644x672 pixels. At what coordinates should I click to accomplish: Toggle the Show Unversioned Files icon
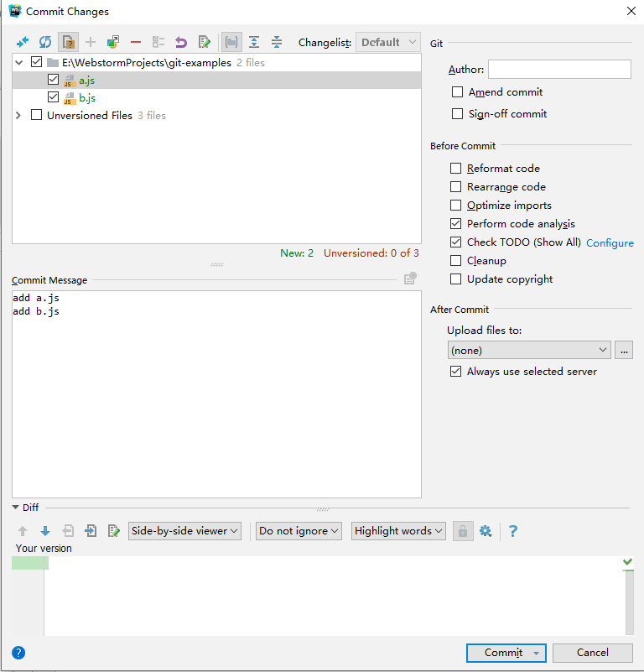[68, 42]
